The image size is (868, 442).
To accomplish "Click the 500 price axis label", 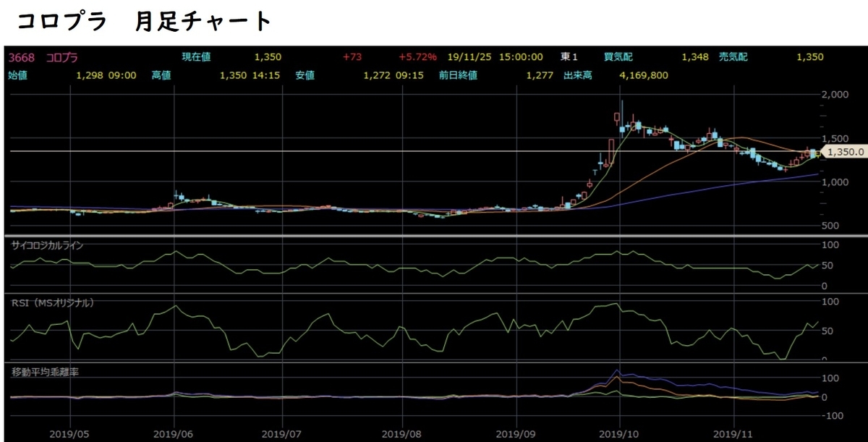I will [831, 226].
